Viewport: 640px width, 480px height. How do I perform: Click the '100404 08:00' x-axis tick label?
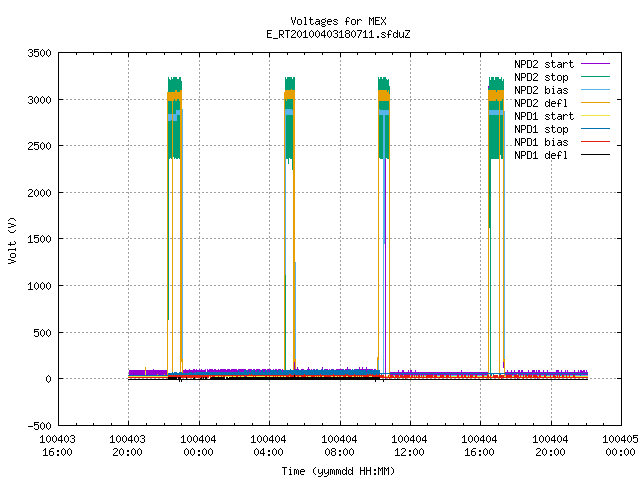coord(340,446)
